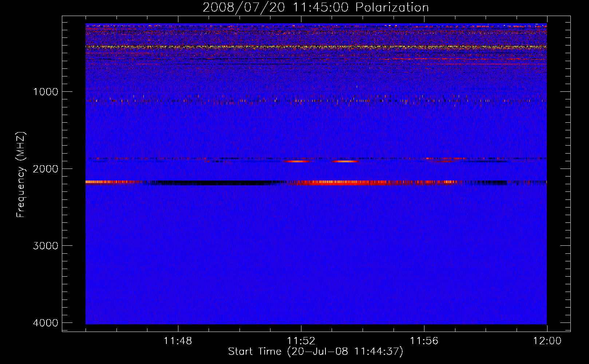The height and width of the screenshot is (364, 589).
Task: Click the 'Frequency (MHZ)' axis label
Action: coord(21,175)
